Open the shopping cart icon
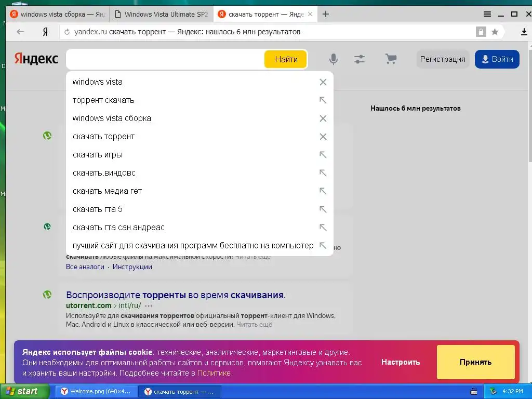The width and height of the screenshot is (532, 399). coord(391,59)
